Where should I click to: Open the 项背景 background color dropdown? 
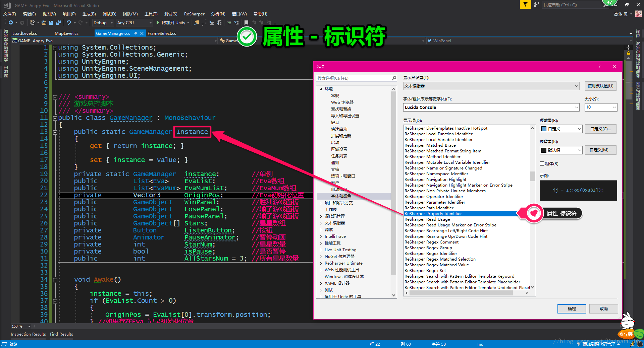point(561,150)
